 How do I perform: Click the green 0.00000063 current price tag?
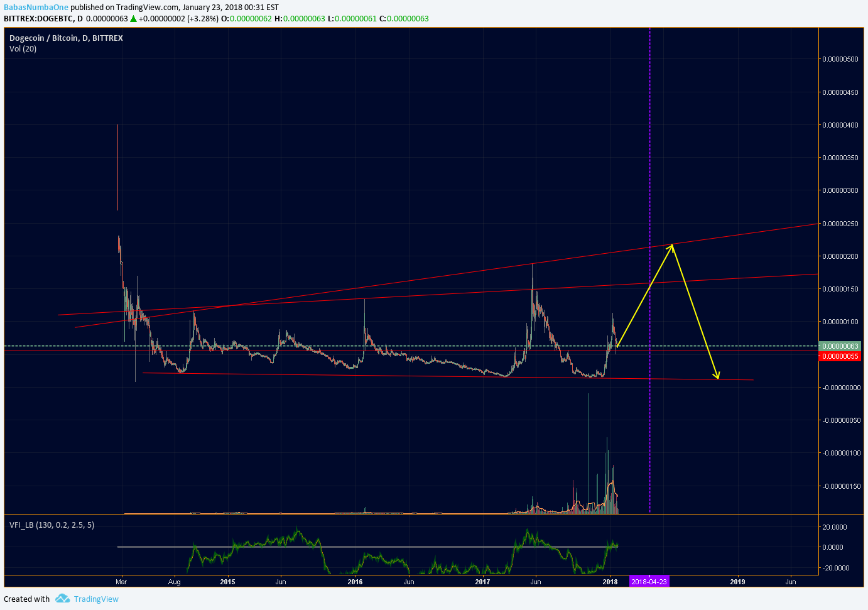840,346
